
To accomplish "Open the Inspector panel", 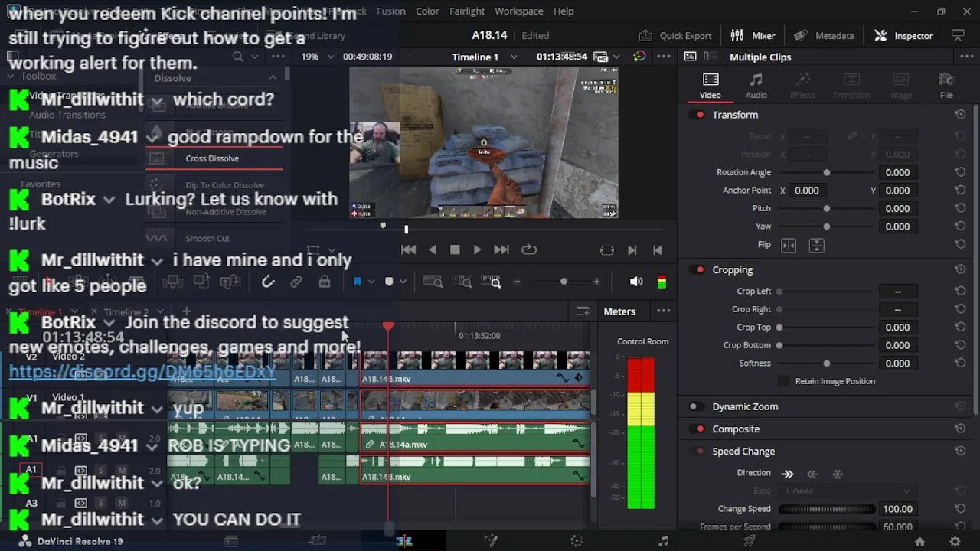I will click(903, 36).
